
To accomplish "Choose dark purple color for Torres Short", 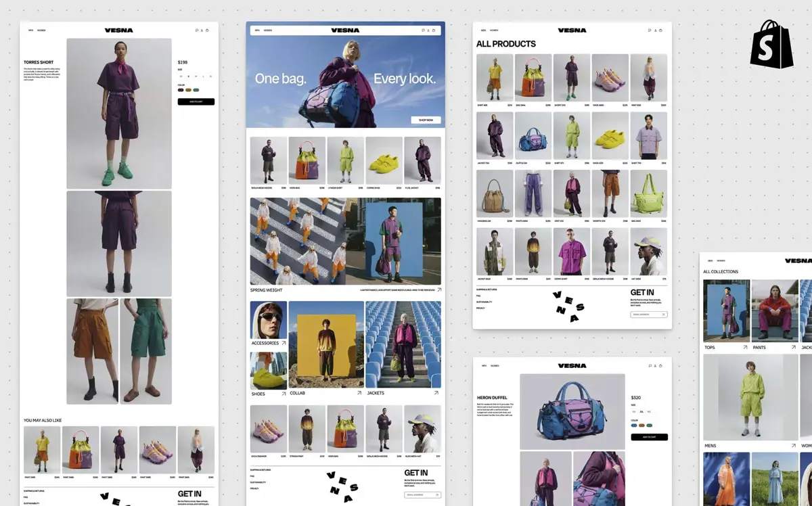I will coord(181,90).
